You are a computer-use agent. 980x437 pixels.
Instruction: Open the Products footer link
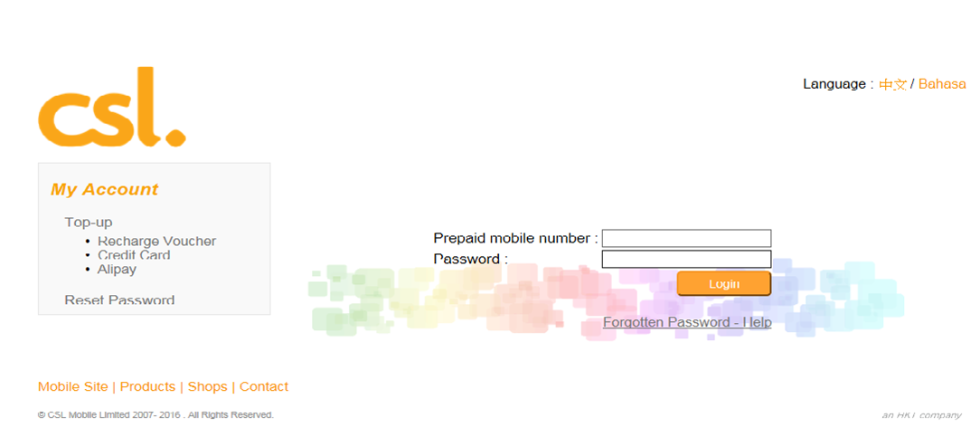[x=147, y=387]
